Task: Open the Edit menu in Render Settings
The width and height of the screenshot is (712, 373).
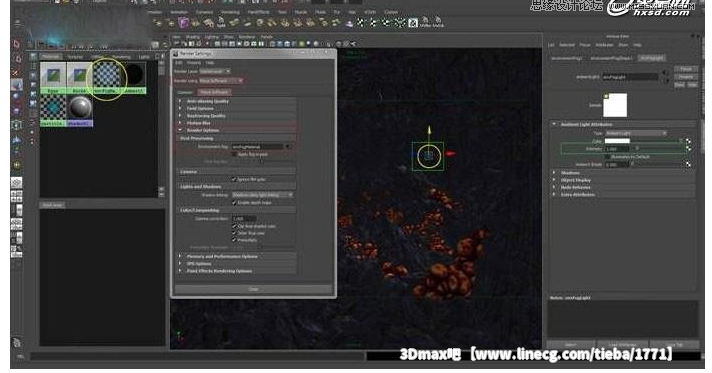Action: (x=179, y=63)
